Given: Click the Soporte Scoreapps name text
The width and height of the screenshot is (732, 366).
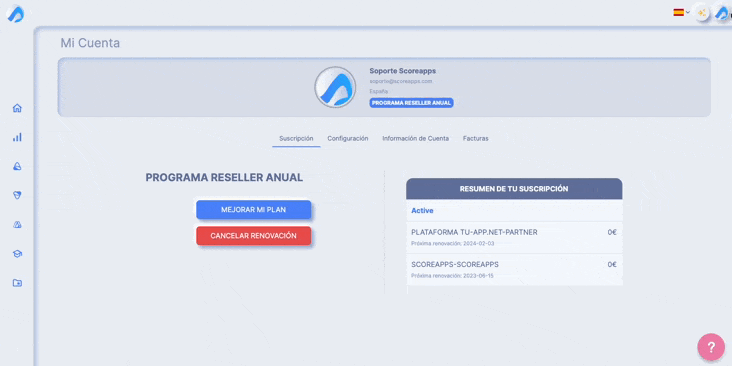Looking at the screenshot, I should pyautogui.click(x=402, y=71).
